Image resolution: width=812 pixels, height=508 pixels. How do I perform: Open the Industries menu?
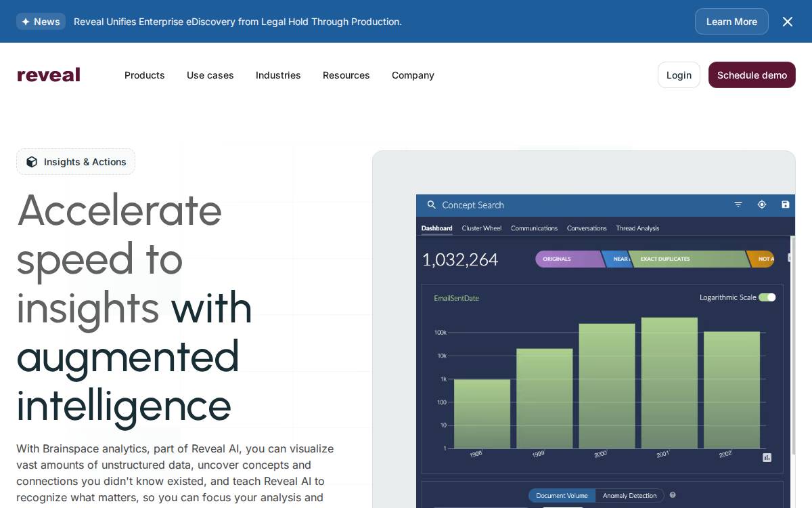click(x=278, y=75)
